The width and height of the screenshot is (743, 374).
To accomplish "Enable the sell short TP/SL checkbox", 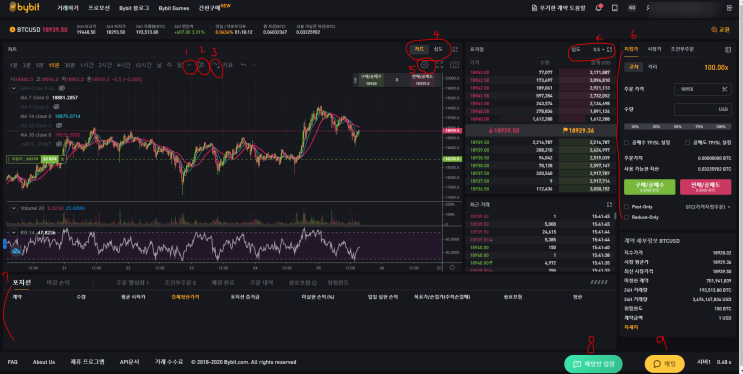I will (x=687, y=143).
